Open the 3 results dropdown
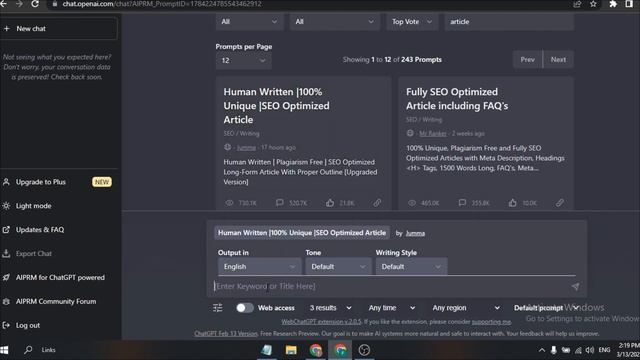Viewport: 640px width, 360px height. coord(331,308)
